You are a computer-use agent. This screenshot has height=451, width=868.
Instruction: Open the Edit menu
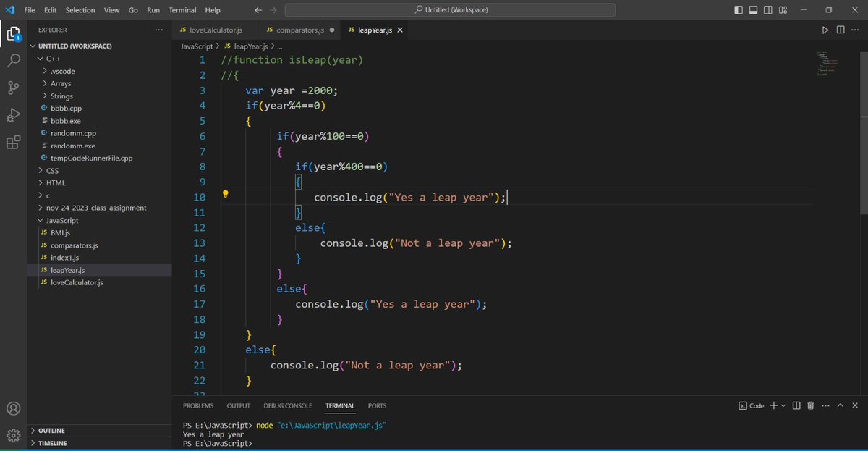pos(50,10)
